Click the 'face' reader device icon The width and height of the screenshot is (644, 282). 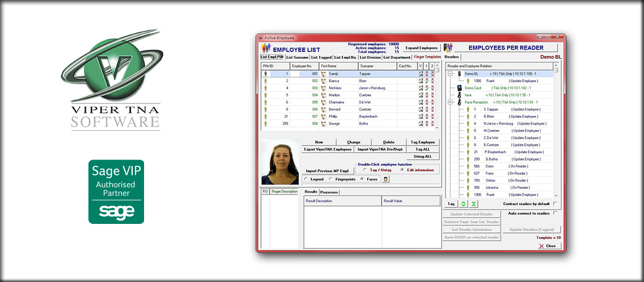[x=459, y=95]
